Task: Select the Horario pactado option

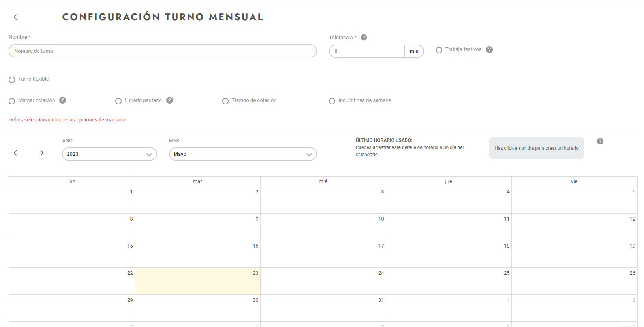Action: 118,101
